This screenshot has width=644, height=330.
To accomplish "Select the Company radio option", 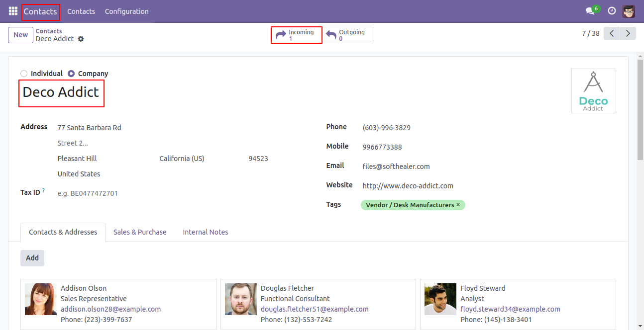I will (71, 74).
